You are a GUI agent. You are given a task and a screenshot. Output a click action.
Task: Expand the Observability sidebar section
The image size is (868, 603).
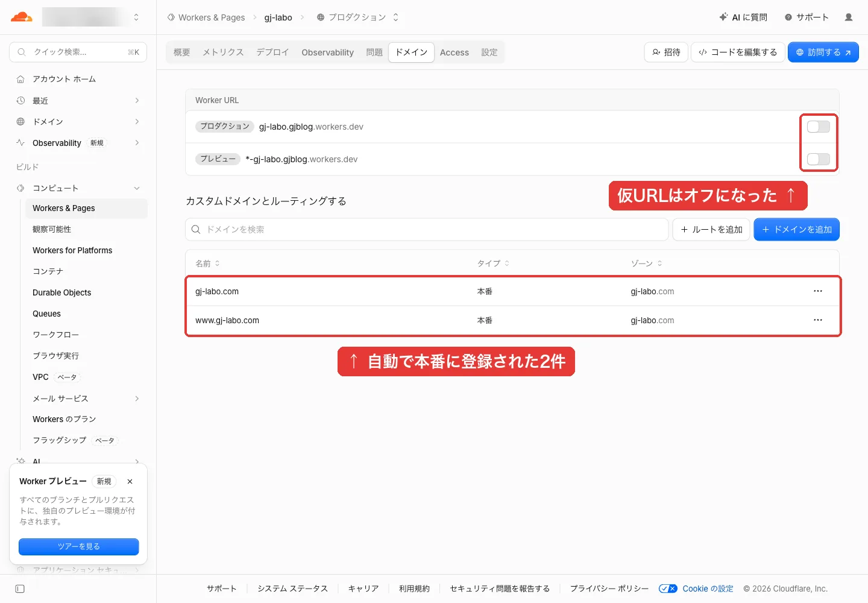pyautogui.click(x=137, y=143)
